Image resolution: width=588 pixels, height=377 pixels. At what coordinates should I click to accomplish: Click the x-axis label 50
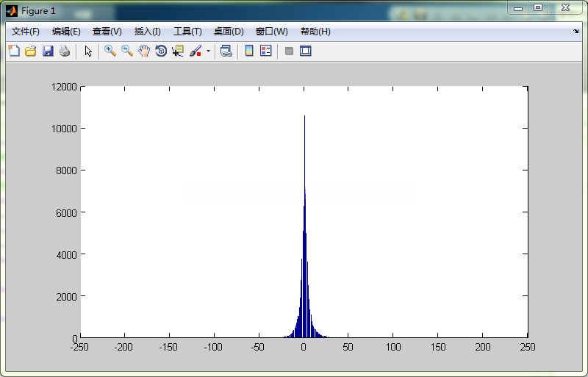pyautogui.click(x=348, y=347)
